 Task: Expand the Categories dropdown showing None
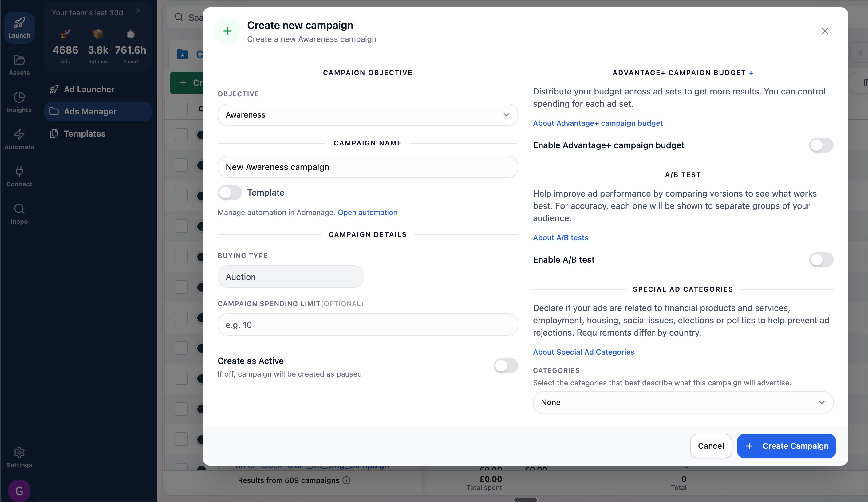tap(682, 402)
